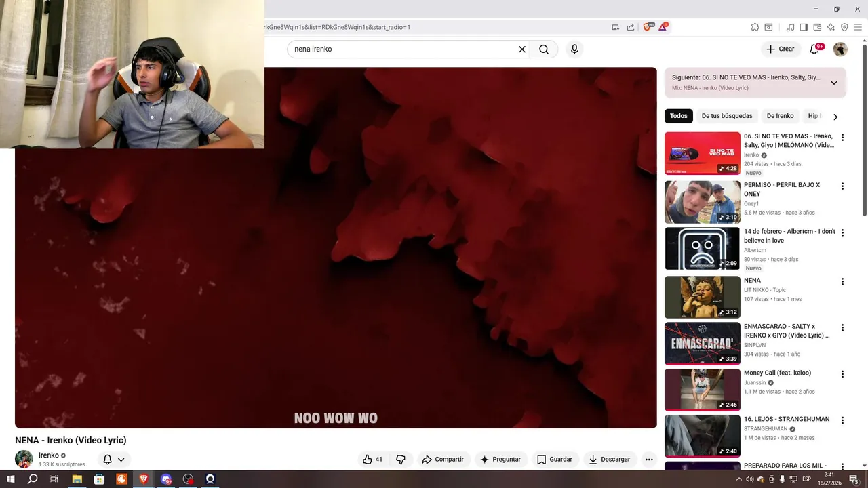Click the Descargar download button
The image size is (868, 488).
pyautogui.click(x=609, y=459)
